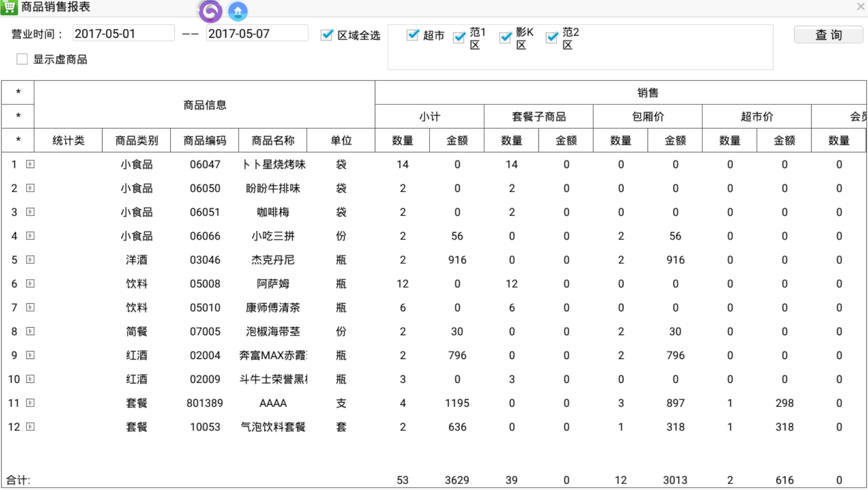Click category 洋酒 in row 5
The width and height of the screenshot is (868, 490).
(137, 260)
